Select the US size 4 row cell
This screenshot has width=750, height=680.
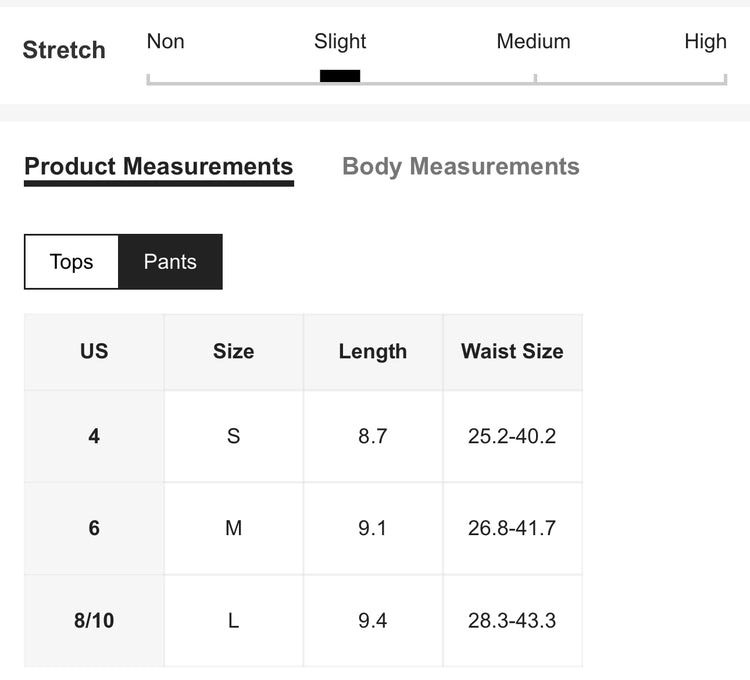pos(94,436)
